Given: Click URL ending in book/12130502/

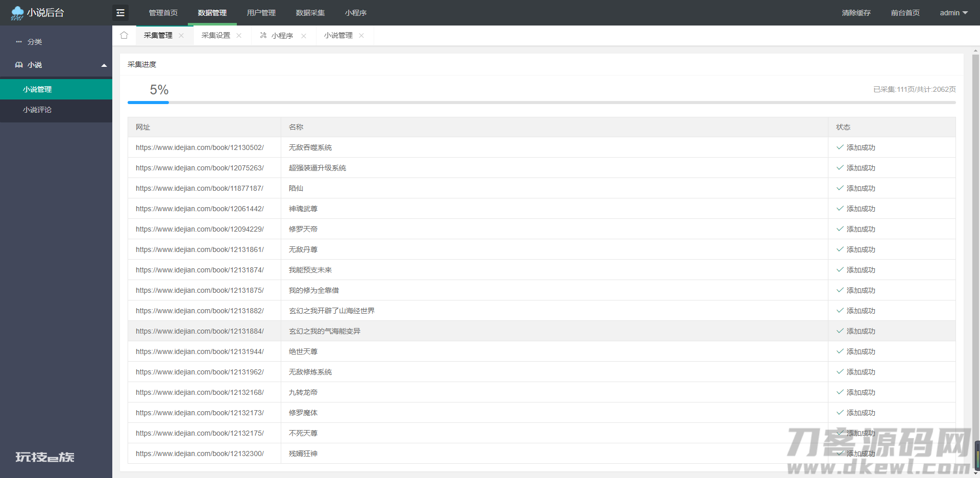Looking at the screenshot, I should pyautogui.click(x=200, y=147).
